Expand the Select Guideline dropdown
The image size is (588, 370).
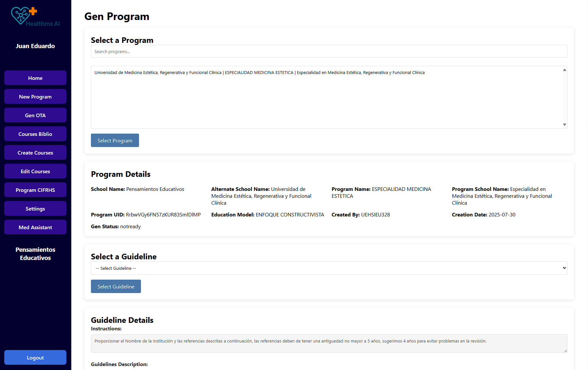[x=329, y=268]
